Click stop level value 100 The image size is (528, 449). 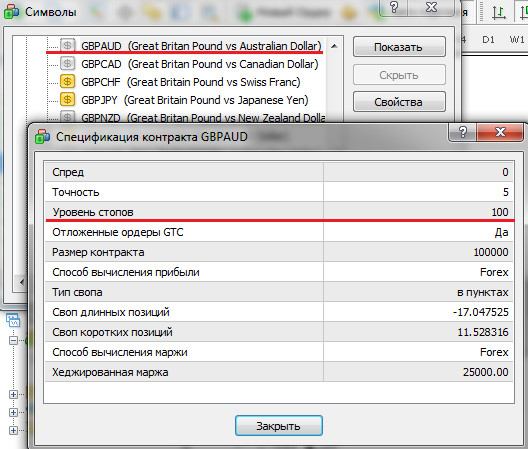pyautogui.click(x=500, y=212)
